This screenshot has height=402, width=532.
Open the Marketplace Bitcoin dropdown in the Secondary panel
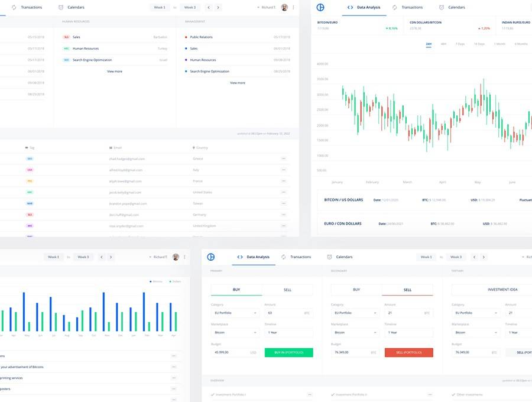(x=355, y=332)
